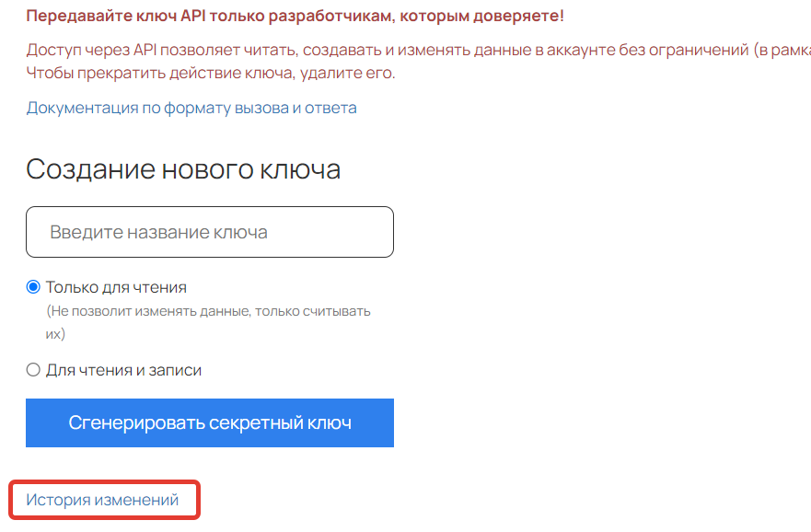Open API call format documentation
Viewport: 811px width, 532px height.
point(191,108)
